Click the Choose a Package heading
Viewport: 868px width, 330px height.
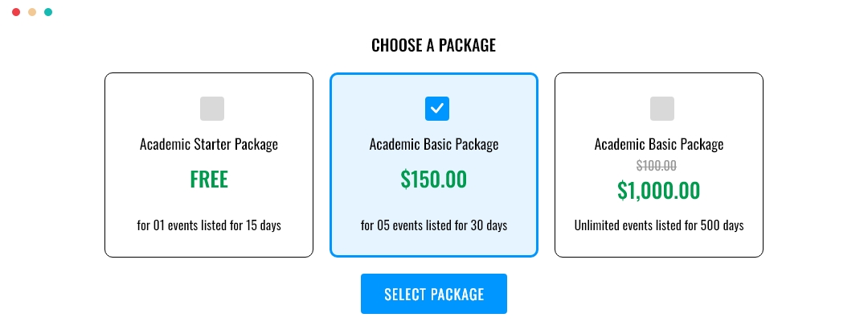[x=433, y=45]
